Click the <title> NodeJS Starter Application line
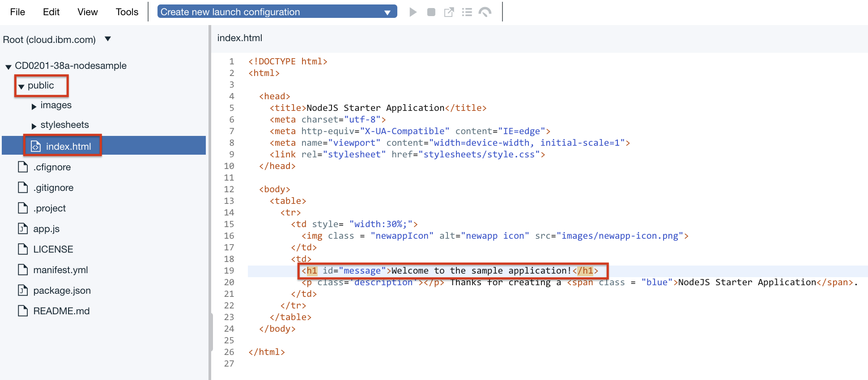 click(378, 108)
